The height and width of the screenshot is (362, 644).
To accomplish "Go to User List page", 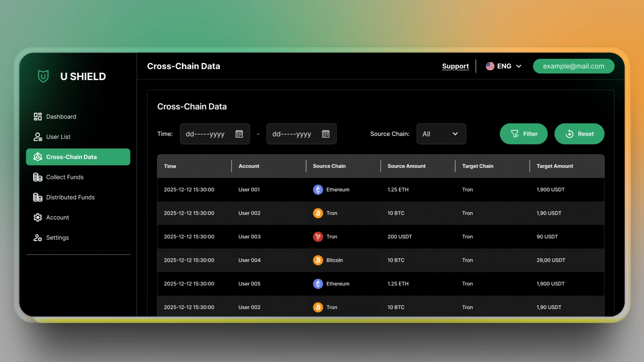I will 58,137.
